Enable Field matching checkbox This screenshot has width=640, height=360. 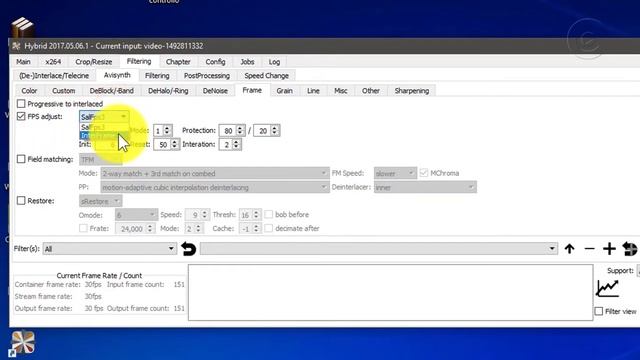click(21, 159)
